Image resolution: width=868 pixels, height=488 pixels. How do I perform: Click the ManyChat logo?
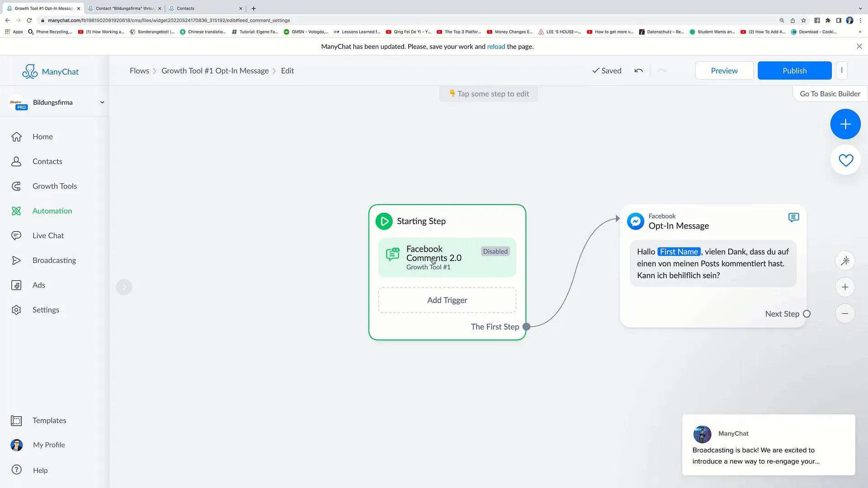[51, 71]
